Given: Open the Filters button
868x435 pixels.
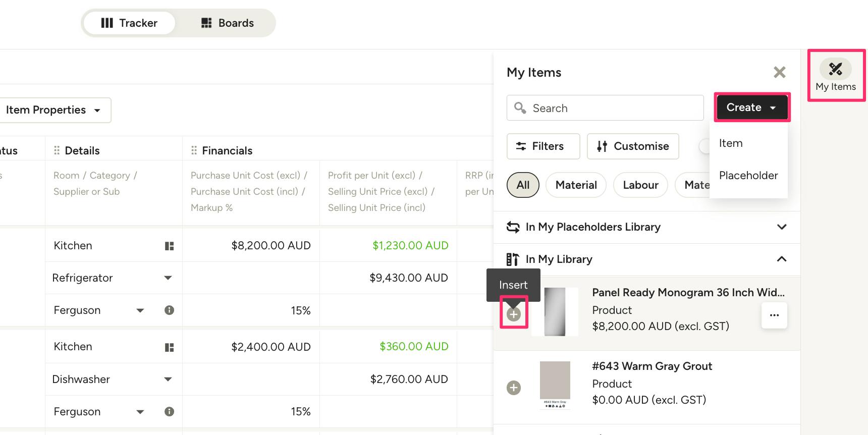Looking at the screenshot, I should [543, 146].
